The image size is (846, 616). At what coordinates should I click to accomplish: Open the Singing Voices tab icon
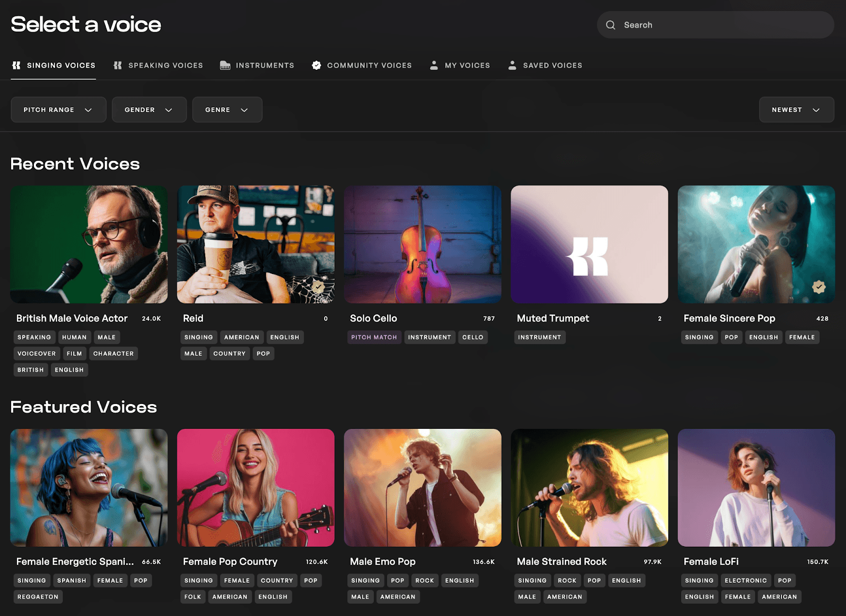[16, 65]
